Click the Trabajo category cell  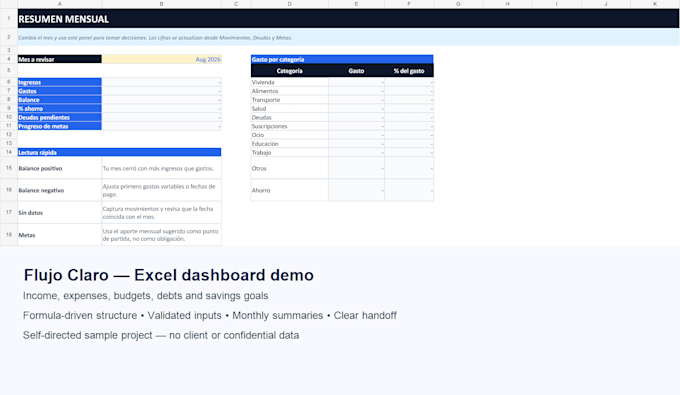pyautogui.click(x=290, y=153)
